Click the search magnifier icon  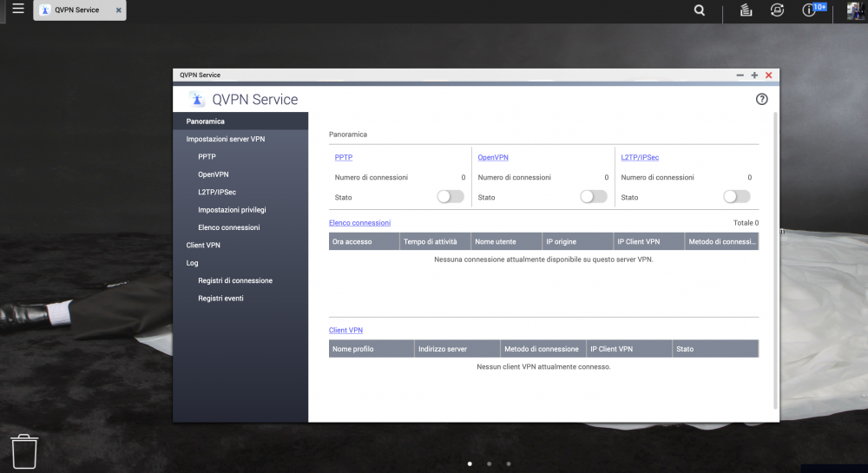click(x=700, y=10)
